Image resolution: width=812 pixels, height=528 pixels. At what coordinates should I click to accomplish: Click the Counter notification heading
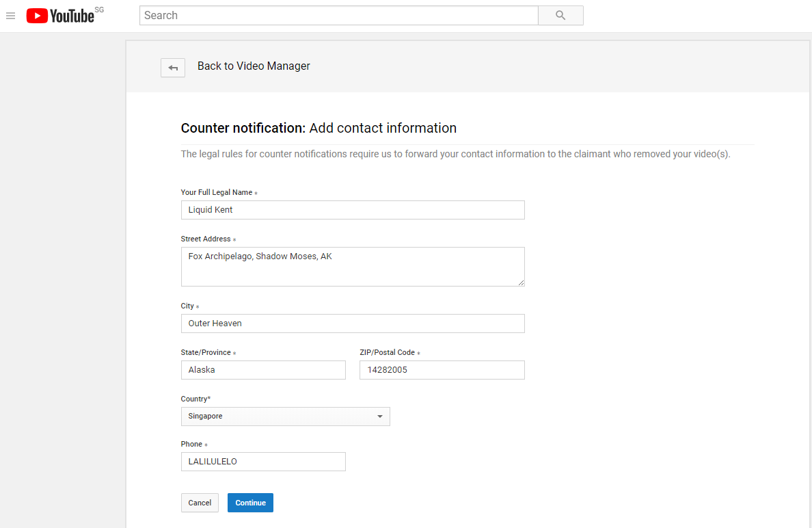319,128
